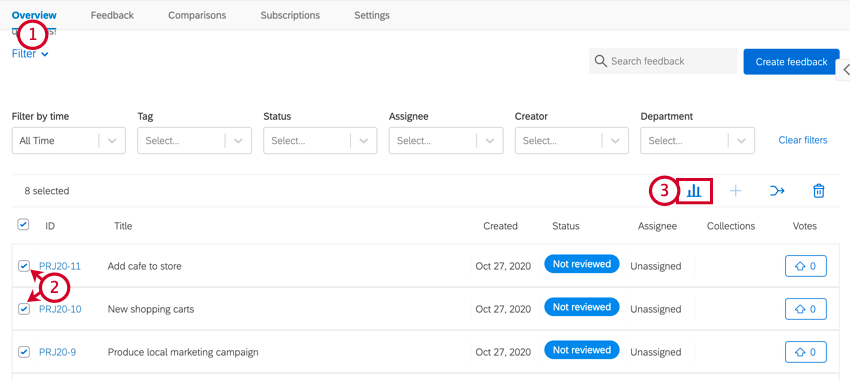Click the 8 selected label
Screen dimensions: 850x381
[x=47, y=191]
